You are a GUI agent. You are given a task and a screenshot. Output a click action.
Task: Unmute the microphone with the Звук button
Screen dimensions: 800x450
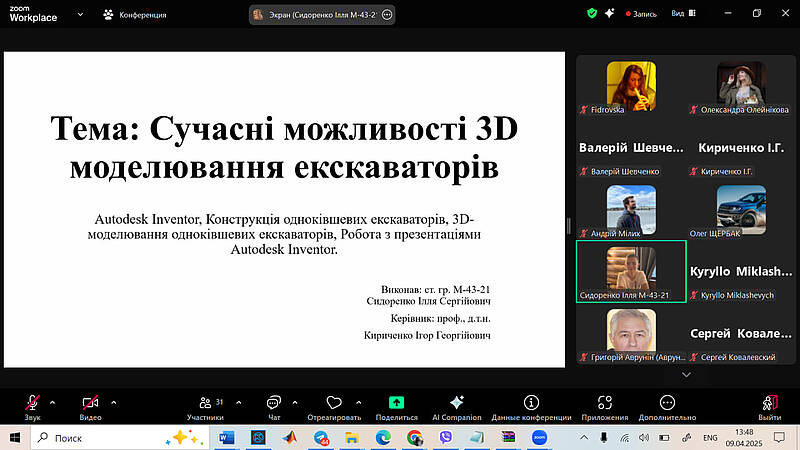(x=32, y=408)
